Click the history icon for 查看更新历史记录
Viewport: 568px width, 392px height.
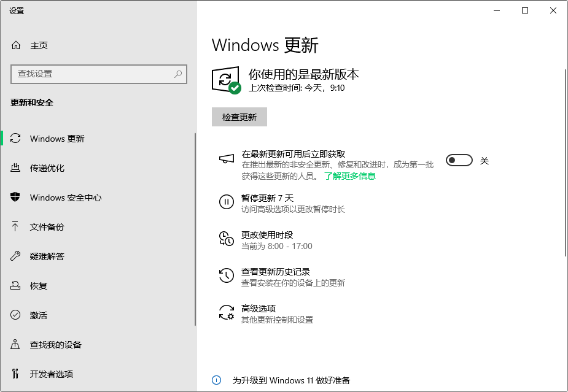(x=227, y=275)
